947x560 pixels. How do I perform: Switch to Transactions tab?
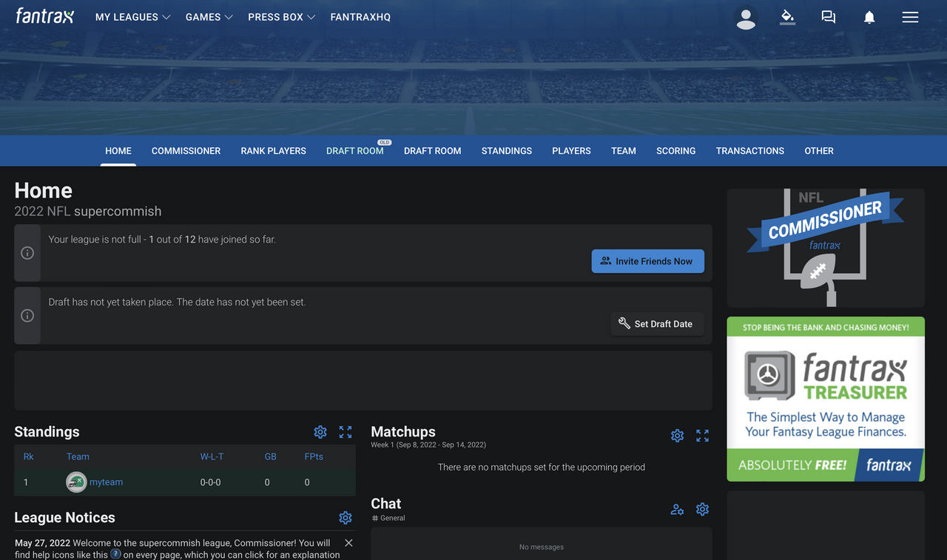(x=750, y=151)
